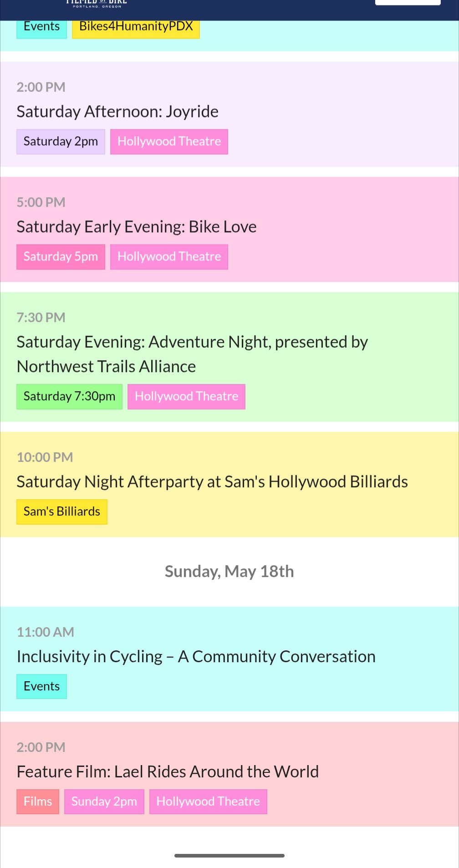Tap the Filmed by Bike header logo
Screen dimensions: 459x868
click(97, 4)
